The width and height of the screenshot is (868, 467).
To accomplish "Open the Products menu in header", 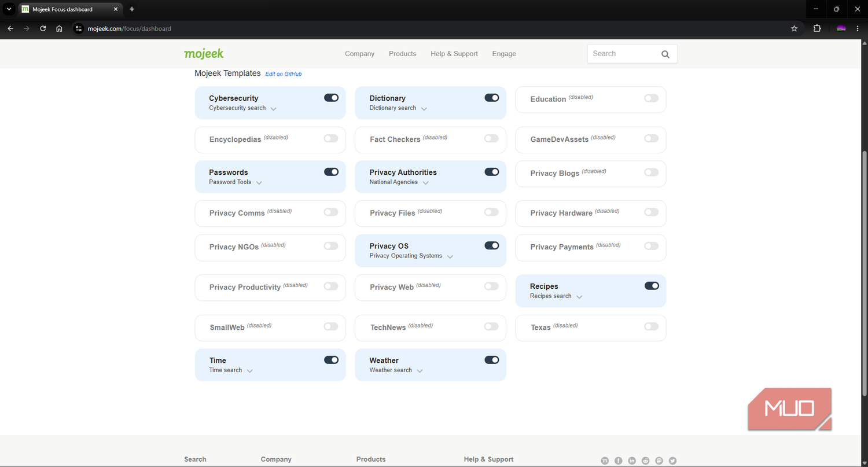I will coord(402,54).
